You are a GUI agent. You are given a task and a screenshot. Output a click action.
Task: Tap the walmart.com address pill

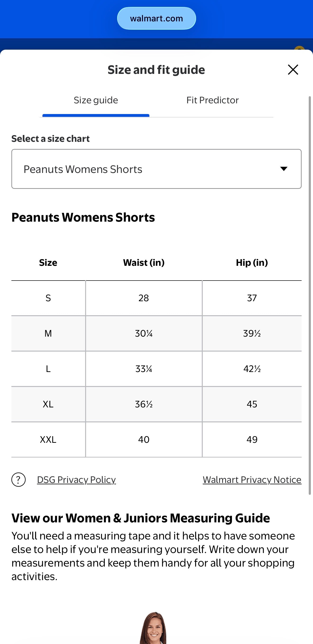(x=156, y=18)
